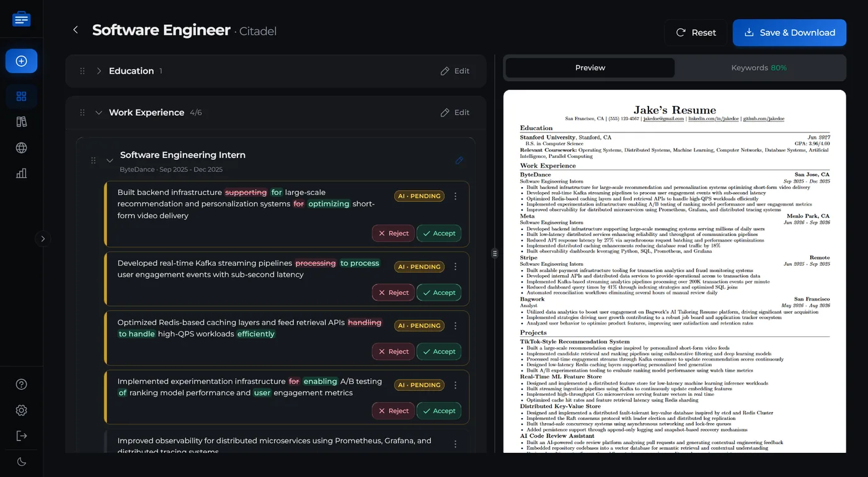Open the library books icon in sidebar
This screenshot has height=477, width=868.
[x=21, y=122]
